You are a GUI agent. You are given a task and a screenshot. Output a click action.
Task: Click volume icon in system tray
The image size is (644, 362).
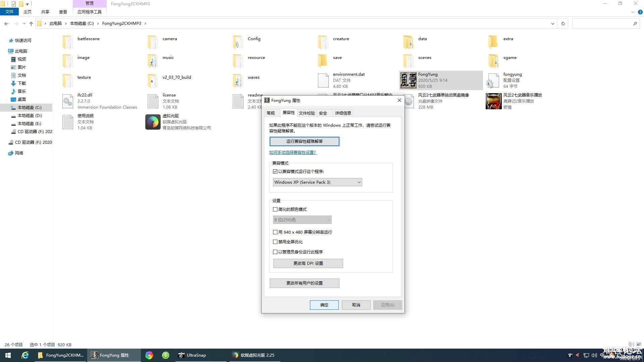[x=594, y=355]
